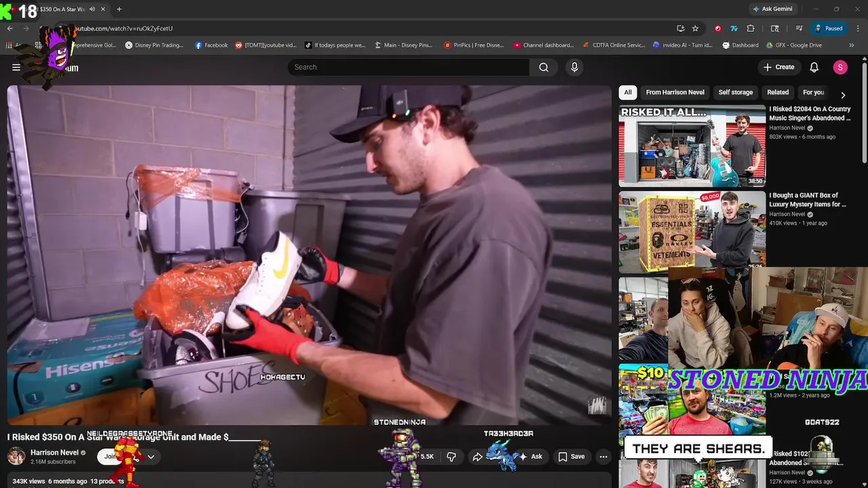Select the From Harrison Nevel chip

coord(675,92)
